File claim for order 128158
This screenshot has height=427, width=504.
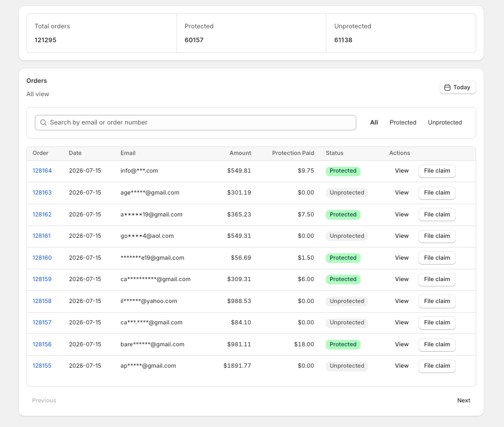pyautogui.click(x=437, y=301)
